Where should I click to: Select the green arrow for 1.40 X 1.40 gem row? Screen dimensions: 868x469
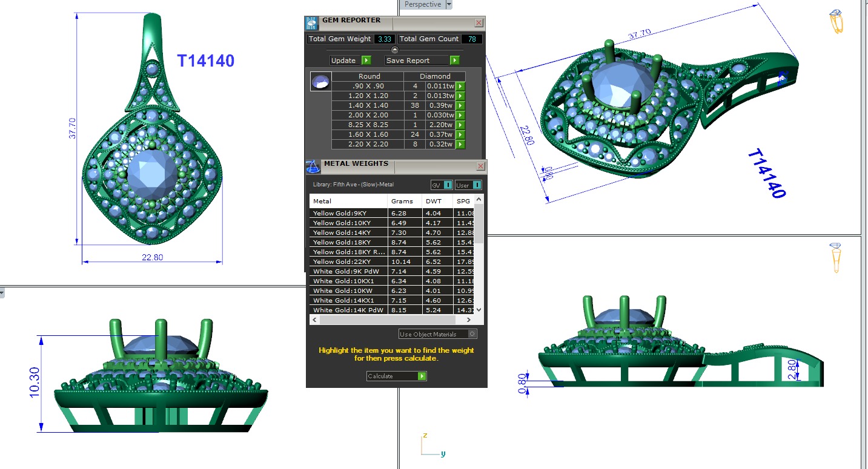click(460, 105)
